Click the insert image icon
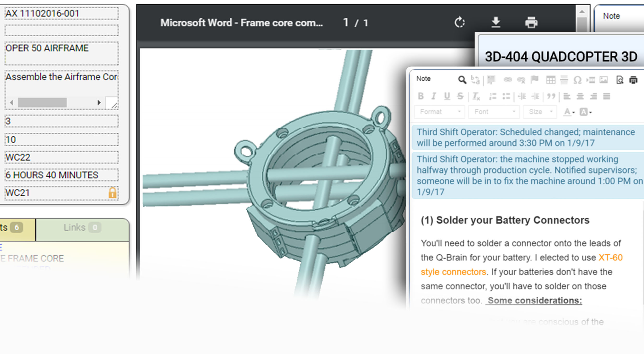The image size is (644, 354). (604, 80)
